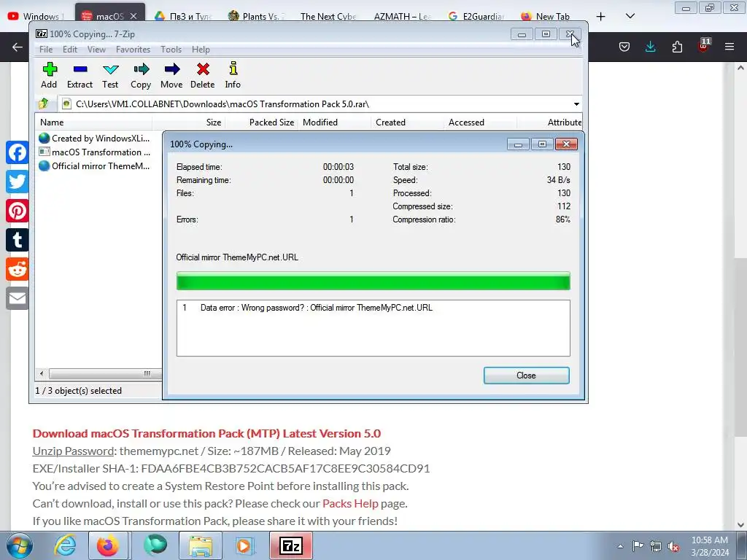This screenshot has height=560, width=747.
Task: Select Created by WindowsXLi... file
Action: [95, 138]
